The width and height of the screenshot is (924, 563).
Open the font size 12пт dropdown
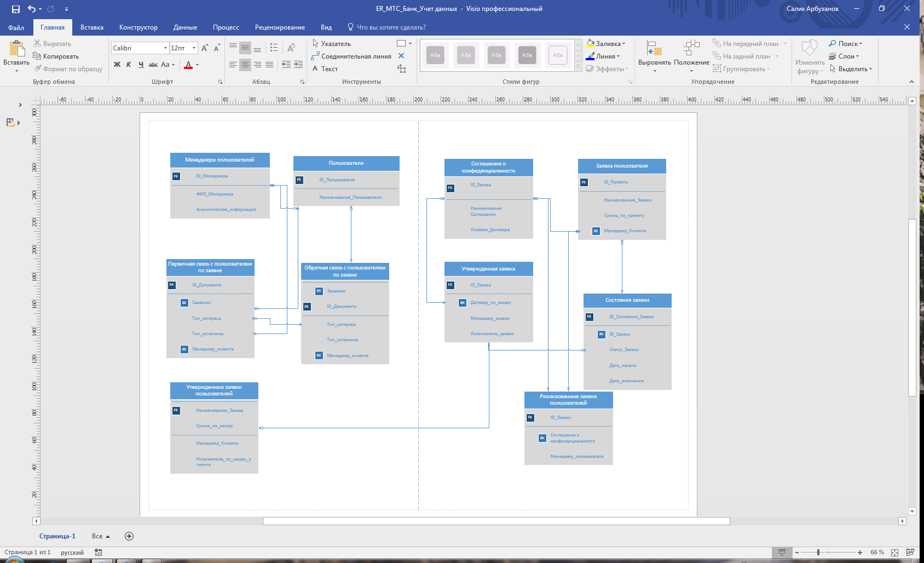pos(194,48)
